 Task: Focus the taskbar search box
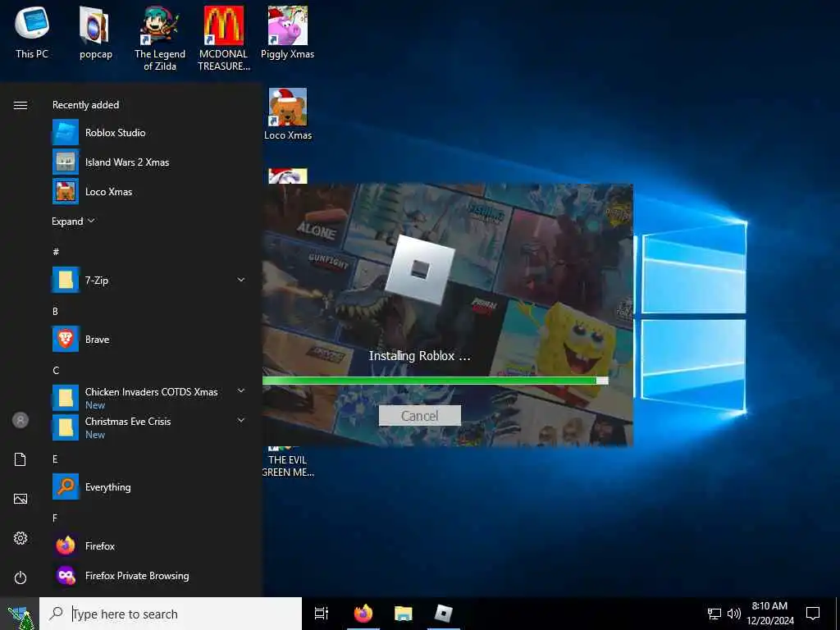171,614
